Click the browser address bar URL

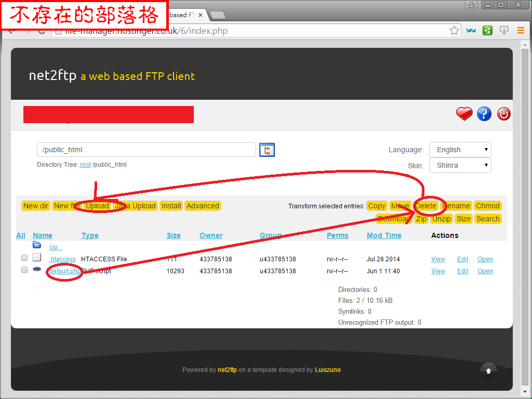coord(257,31)
